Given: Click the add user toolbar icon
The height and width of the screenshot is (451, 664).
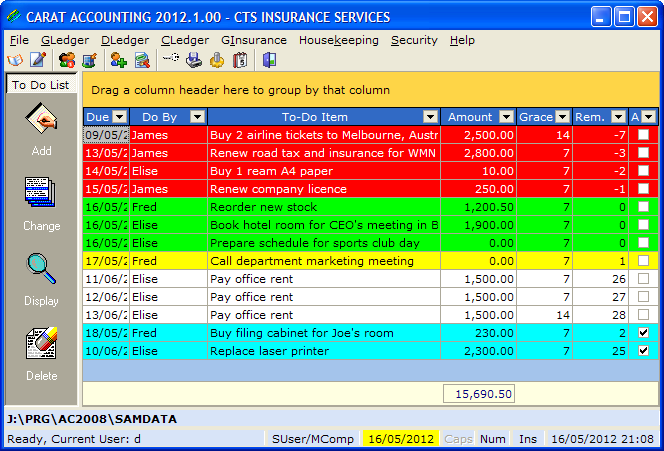Looking at the screenshot, I should pos(119,60).
